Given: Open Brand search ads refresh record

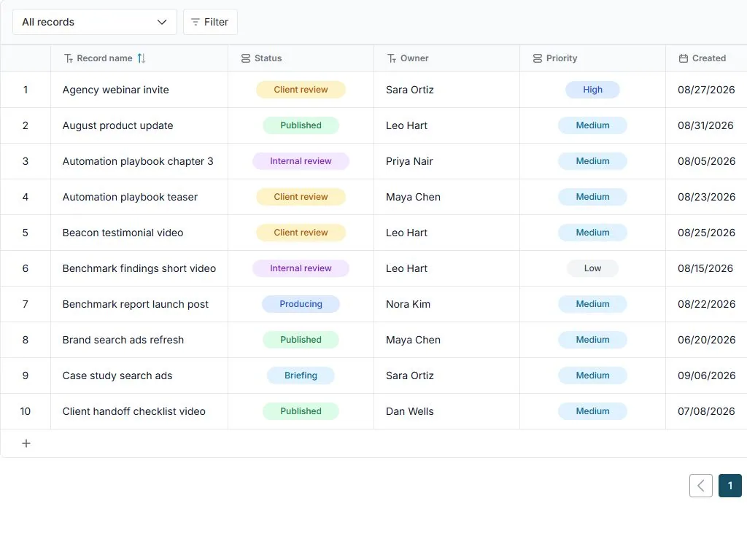Looking at the screenshot, I should (123, 340).
